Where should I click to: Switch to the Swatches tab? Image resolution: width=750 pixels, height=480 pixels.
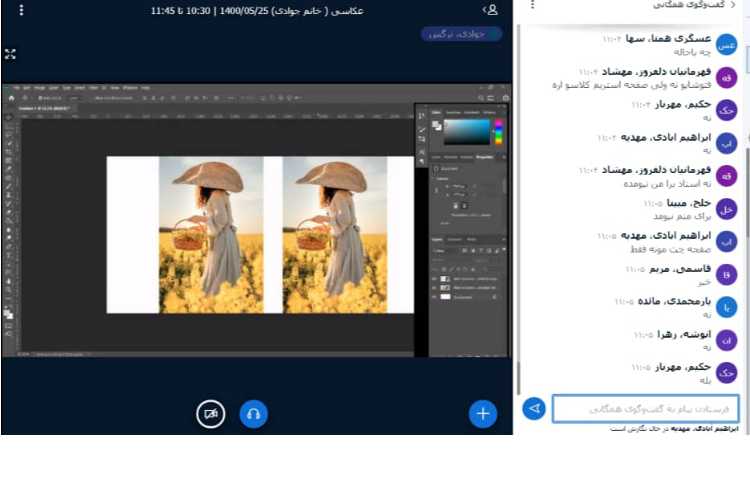tap(453, 113)
